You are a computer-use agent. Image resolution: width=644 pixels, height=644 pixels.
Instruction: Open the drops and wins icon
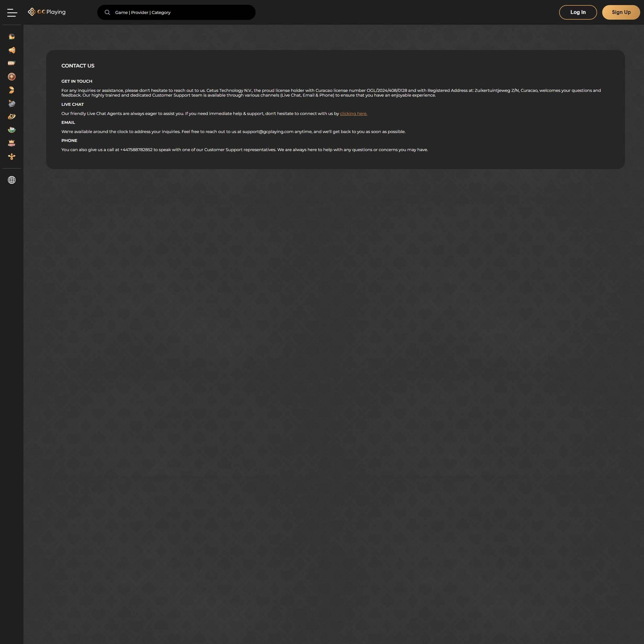tap(12, 103)
